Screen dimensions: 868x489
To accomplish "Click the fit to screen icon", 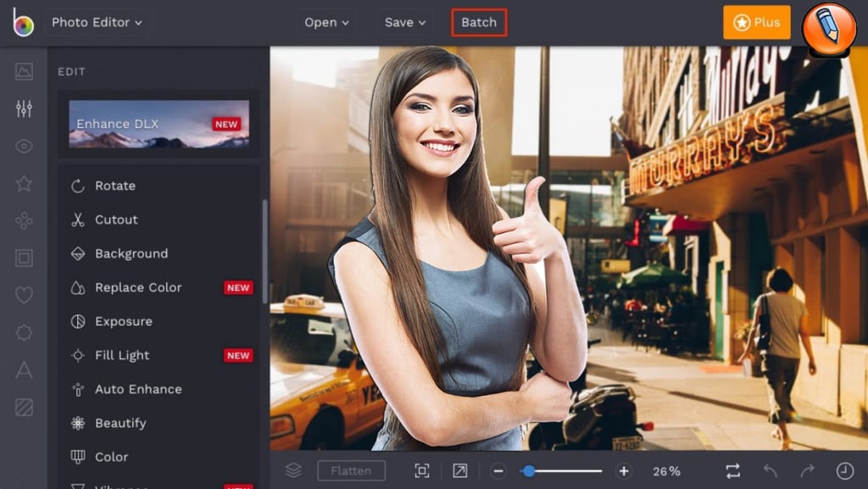I will [x=422, y=470].
